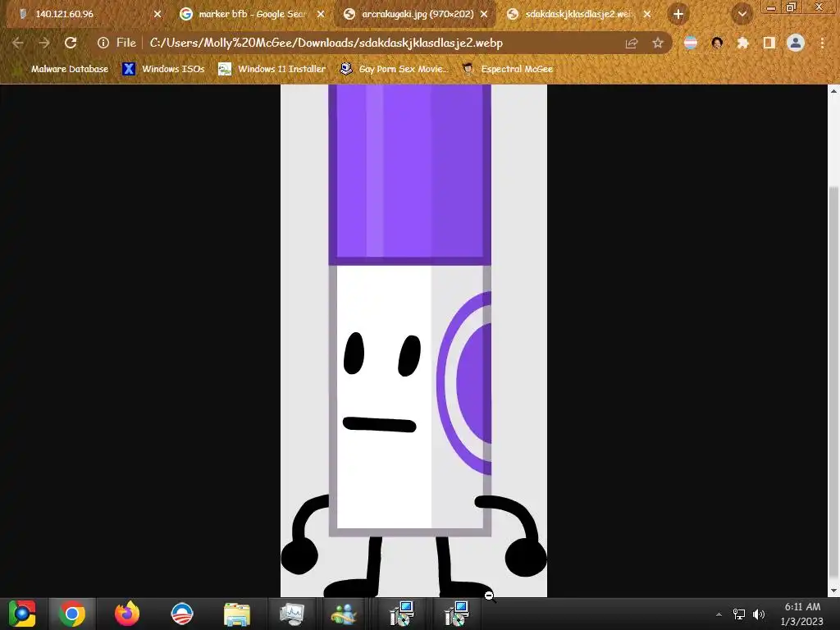Show hidden tray icons arrow
Screen dimensions: 840x630
(x=719, y=614)
